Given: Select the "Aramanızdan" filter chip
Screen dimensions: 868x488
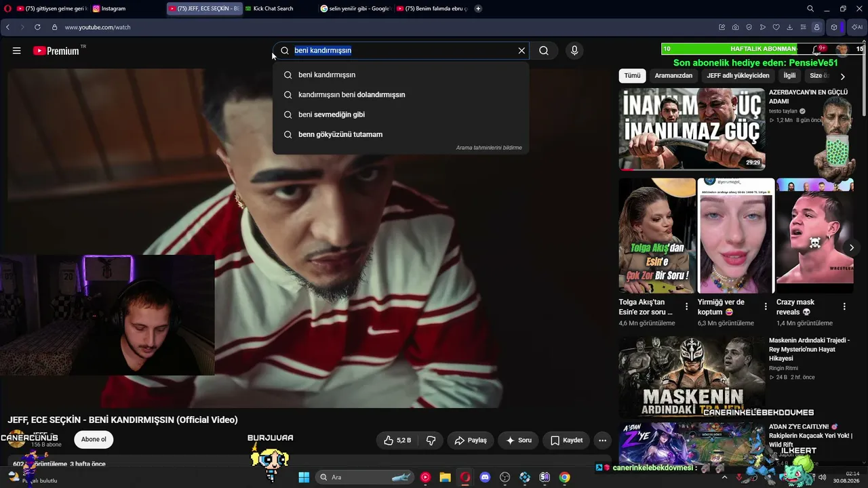Looking at the screenshot, I should coord(673,76).
